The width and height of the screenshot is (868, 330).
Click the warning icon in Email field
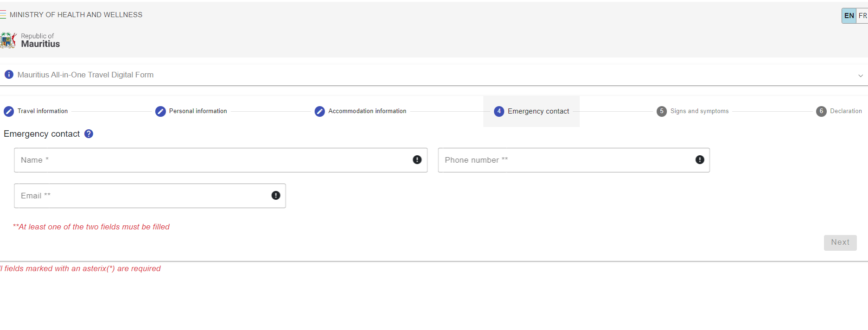(276, 196)
